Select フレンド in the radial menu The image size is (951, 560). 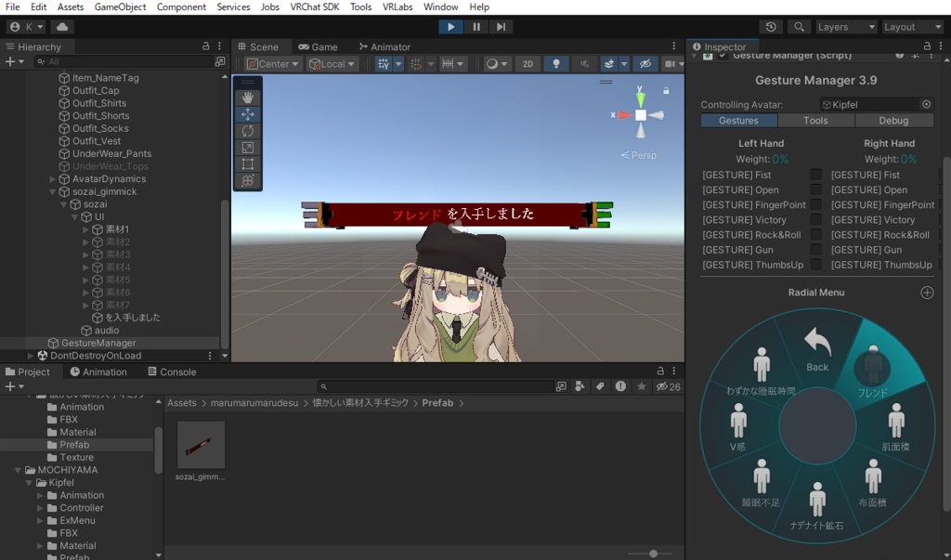coord(873,371)
